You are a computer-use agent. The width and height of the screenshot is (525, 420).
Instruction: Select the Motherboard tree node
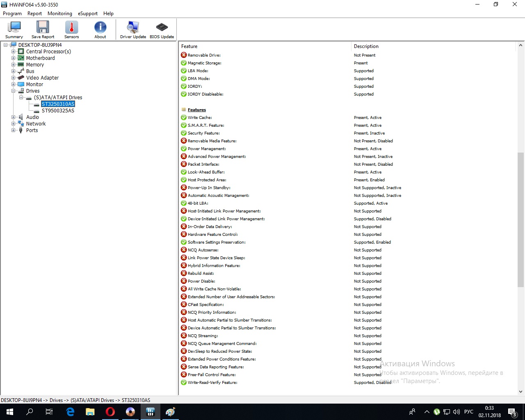coord(40,58)
